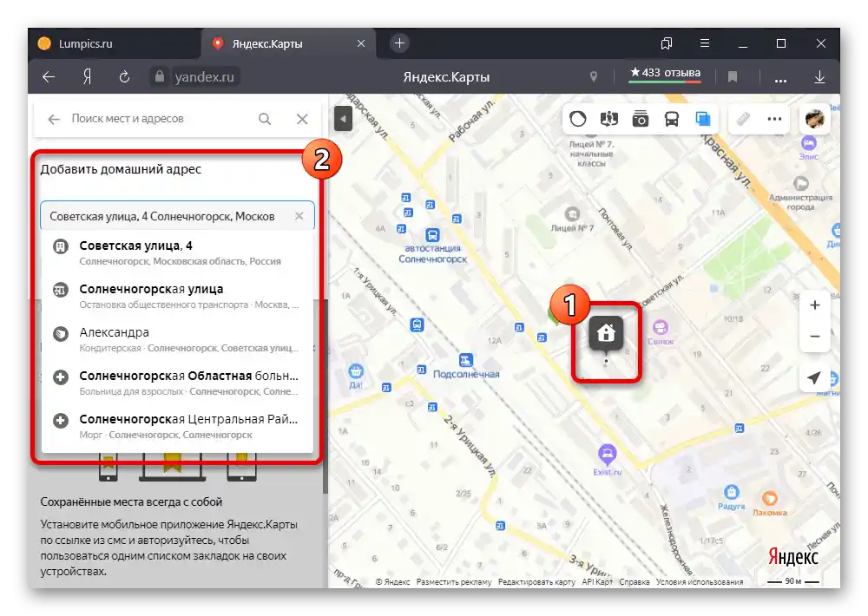Click the автостанция Солнечногорск bus icon
This screenshot has height=616, width=868.
(x=432, y=234)
